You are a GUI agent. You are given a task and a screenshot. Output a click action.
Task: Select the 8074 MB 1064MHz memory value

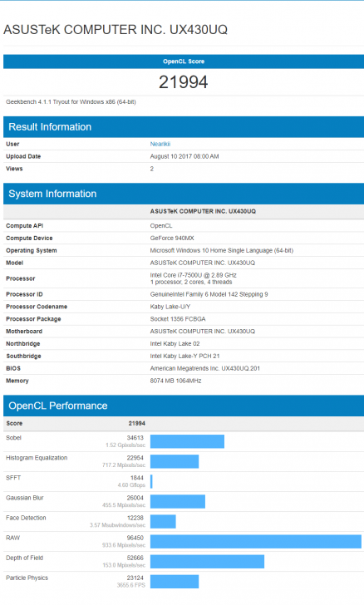175,381
